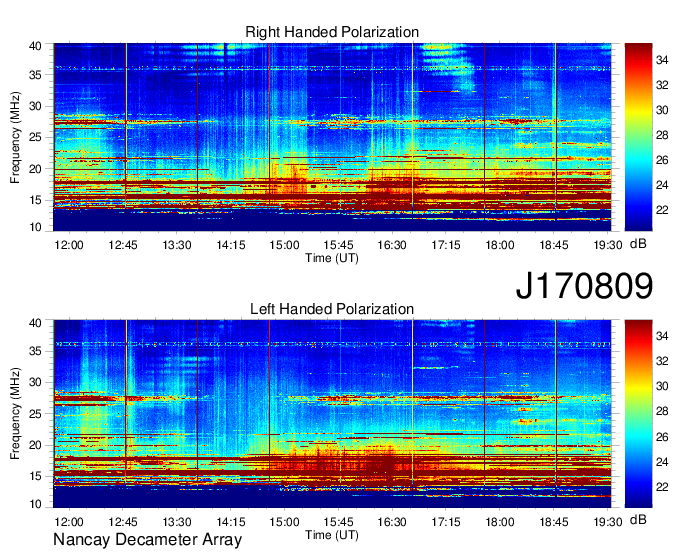Click the "dB" unit under Right Handed color scale

tap(638, 244)
